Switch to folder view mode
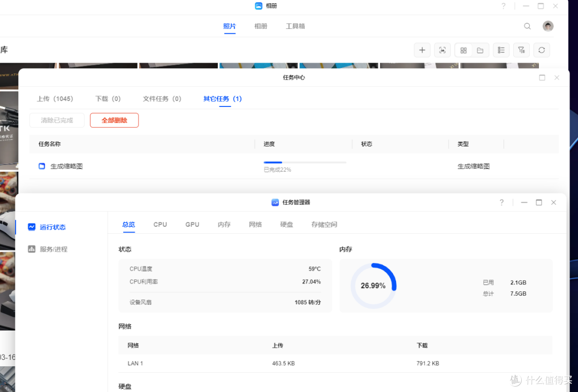 [481, 50]
